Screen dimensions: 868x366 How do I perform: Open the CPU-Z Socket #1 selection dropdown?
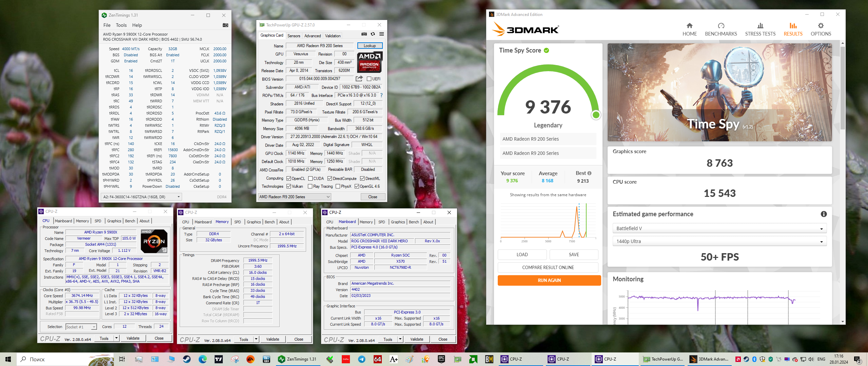pos(81,327)
